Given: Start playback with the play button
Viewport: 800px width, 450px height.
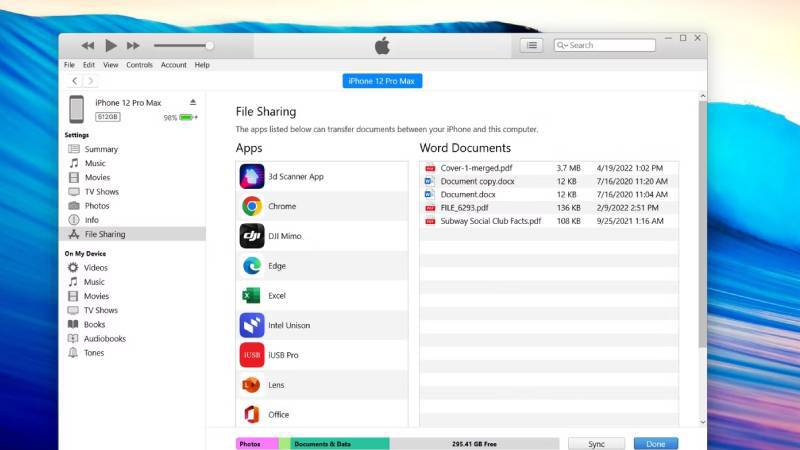Looking at the screenshot, I should tap(110, 45).
